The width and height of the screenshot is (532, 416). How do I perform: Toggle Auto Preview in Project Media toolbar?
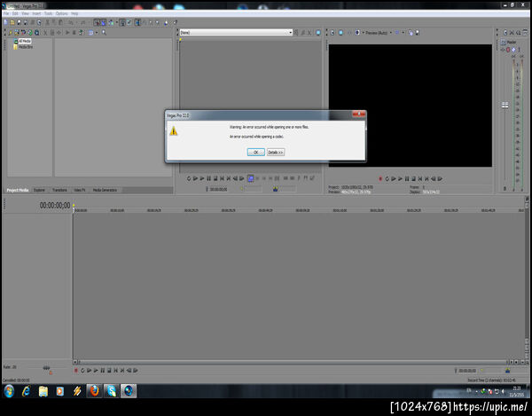pyautogui.click(x=81, y=33)
